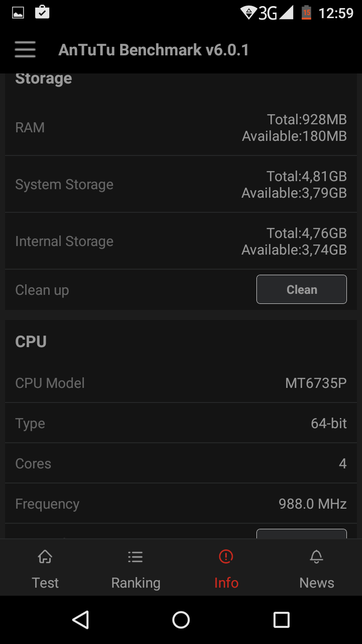The width and height of the screenshot is (362, 644).
Task: Switch to the Test tab label
Action: pyautogui.click(x=45, y=583)
